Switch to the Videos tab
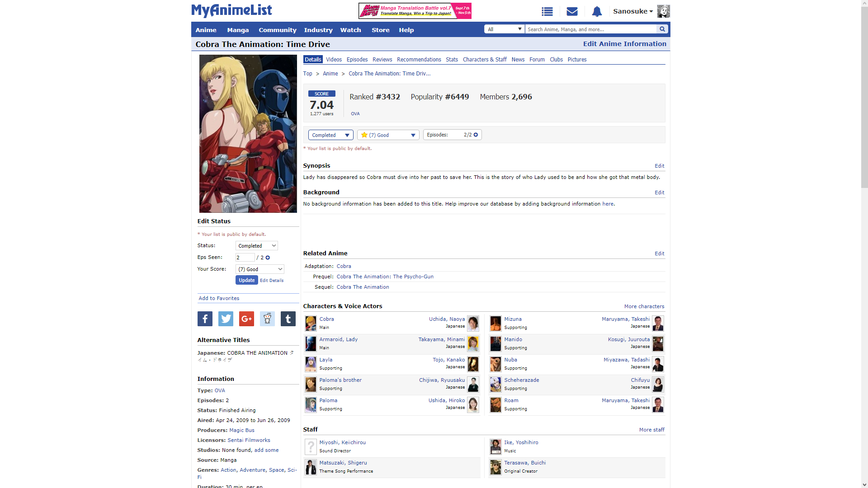The width and height of the screenshot is (868, 488). 334,60
